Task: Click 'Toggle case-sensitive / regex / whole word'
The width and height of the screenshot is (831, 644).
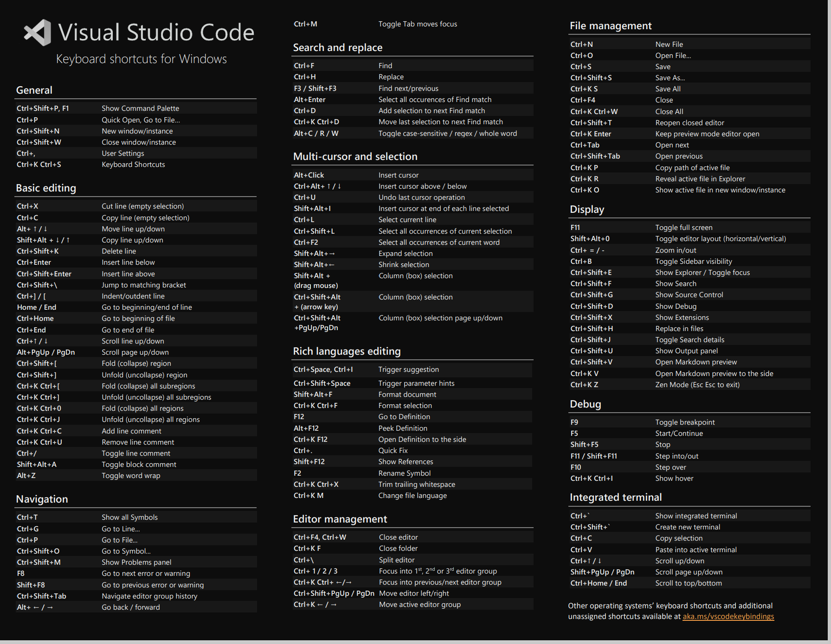Action: pos(448,134)
